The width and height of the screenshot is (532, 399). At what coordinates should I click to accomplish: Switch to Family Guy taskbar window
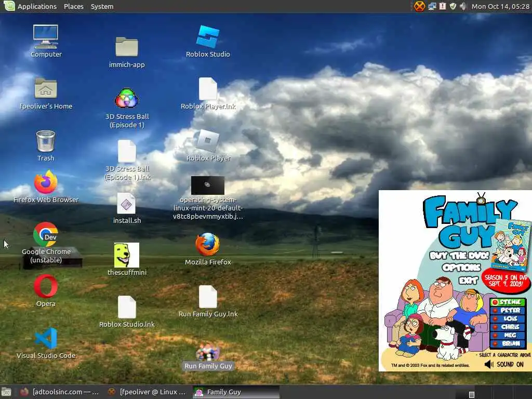click(x=236, y=392)
